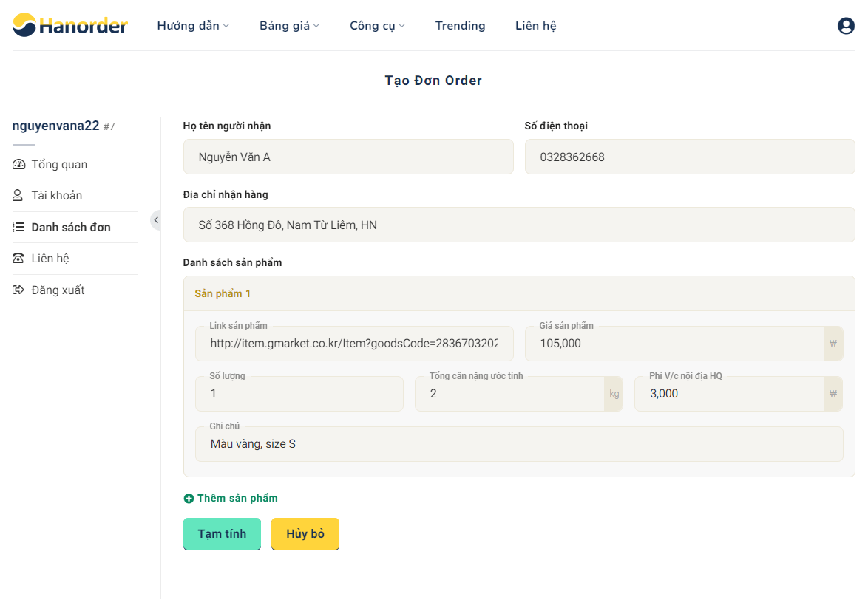Click the Danh sách đơn list icon
Screen dimensions: 868x611
[18, 227]
